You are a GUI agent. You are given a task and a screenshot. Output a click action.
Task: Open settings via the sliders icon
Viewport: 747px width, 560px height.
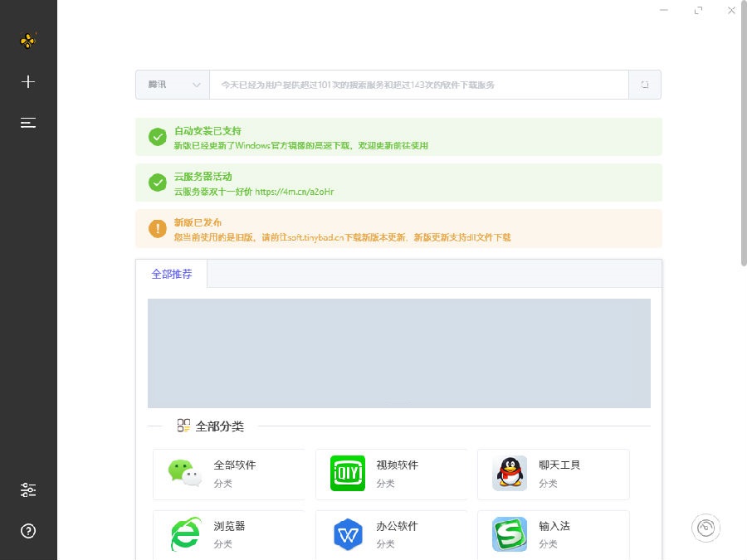tap(28, 489)
